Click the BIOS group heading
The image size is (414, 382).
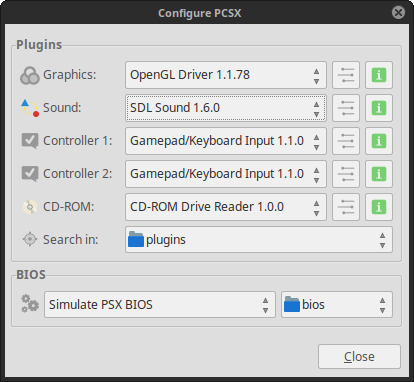pyautogui.click(x=31, y=275)
